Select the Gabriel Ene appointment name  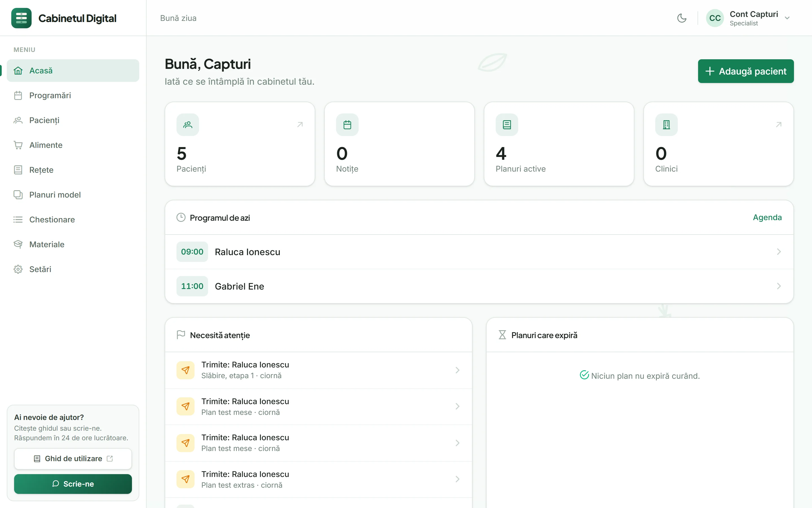coord(240,286)
